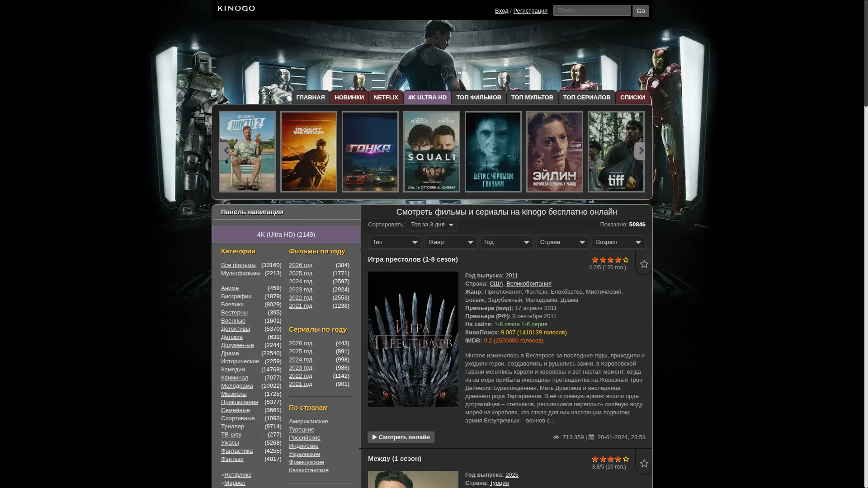Open series from 2025 год
The width and height of the screenshot is (868, 488).
point(301,352)
